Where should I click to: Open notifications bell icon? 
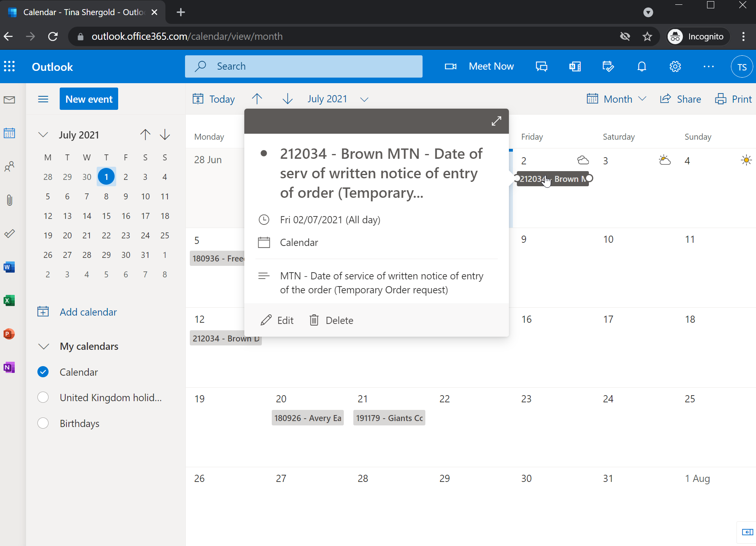[x=641, y=66]
